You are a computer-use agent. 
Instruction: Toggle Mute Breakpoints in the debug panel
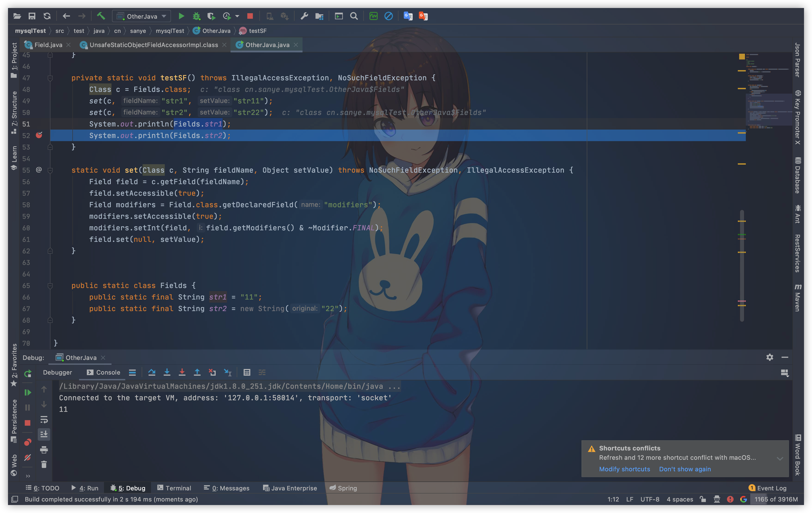pyautogui.click(x=28, y=458)
